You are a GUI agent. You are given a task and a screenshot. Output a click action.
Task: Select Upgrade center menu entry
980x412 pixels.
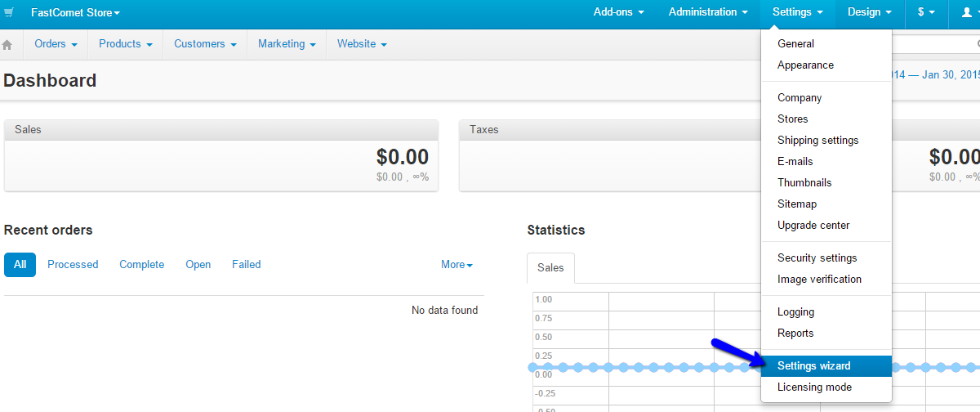pyautogui.click(x=813, y=226)
